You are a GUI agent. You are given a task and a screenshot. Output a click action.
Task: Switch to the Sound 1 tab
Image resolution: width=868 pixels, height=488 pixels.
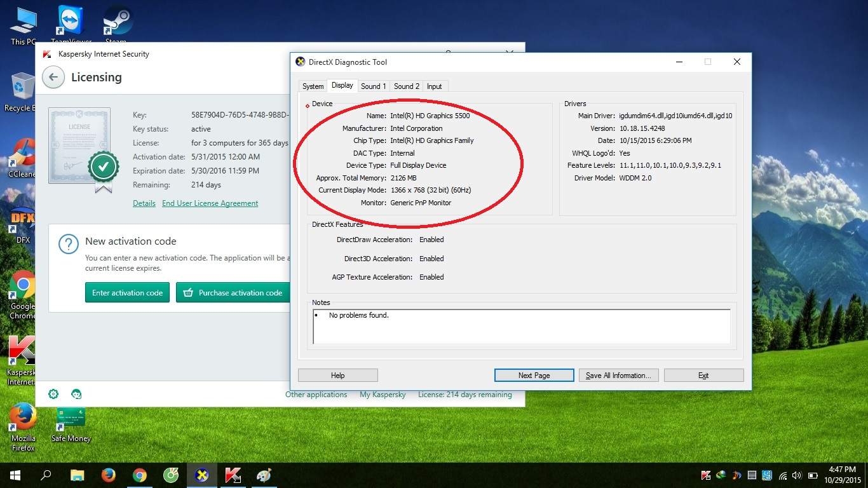[x=374, y=86]
